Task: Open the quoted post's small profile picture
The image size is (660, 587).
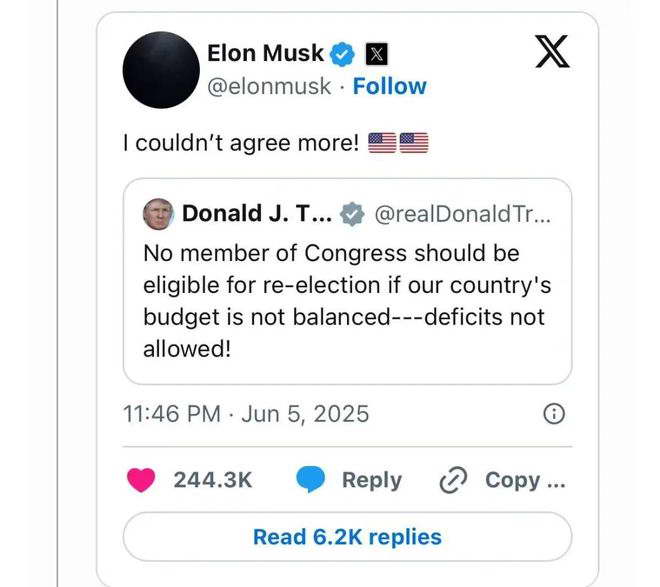Action: (157, 213)
